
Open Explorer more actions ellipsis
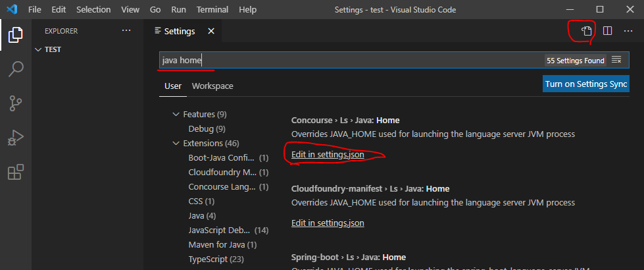click(x=126, y=31)
